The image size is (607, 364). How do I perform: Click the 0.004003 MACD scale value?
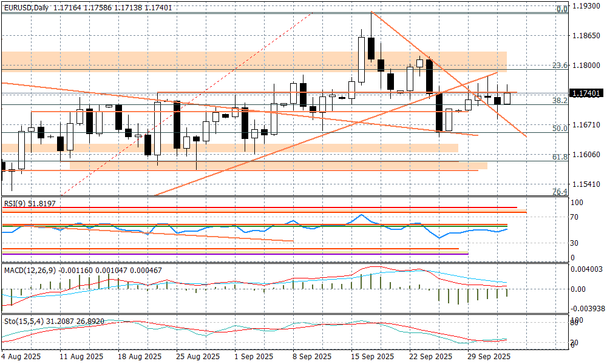click(x=586, y=269)
